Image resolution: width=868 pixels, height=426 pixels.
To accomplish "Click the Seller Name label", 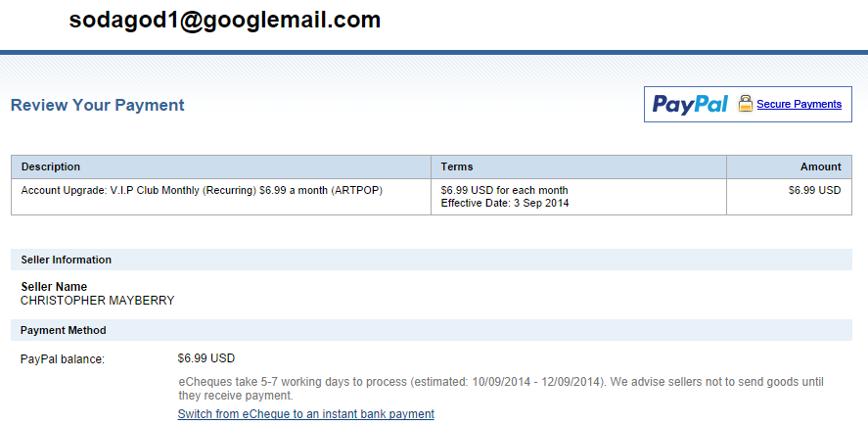I will click(54, 287).
